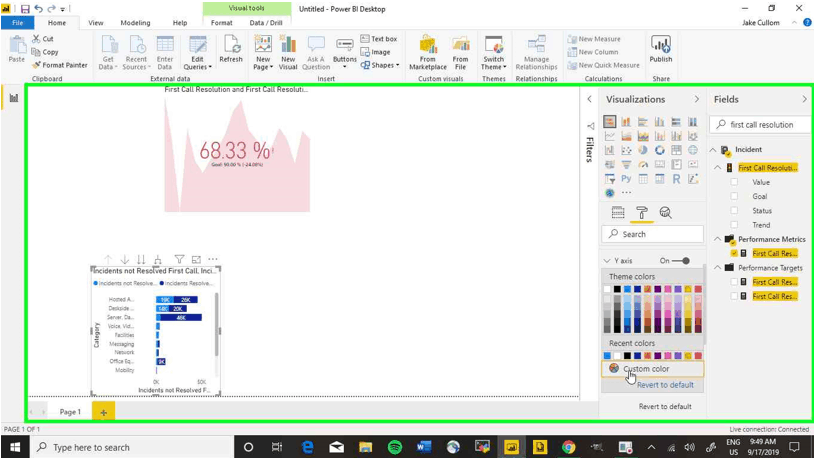The image size is (815, 458).
Task: Click the Refresh button in ribbon
Action: coord(231,49)
